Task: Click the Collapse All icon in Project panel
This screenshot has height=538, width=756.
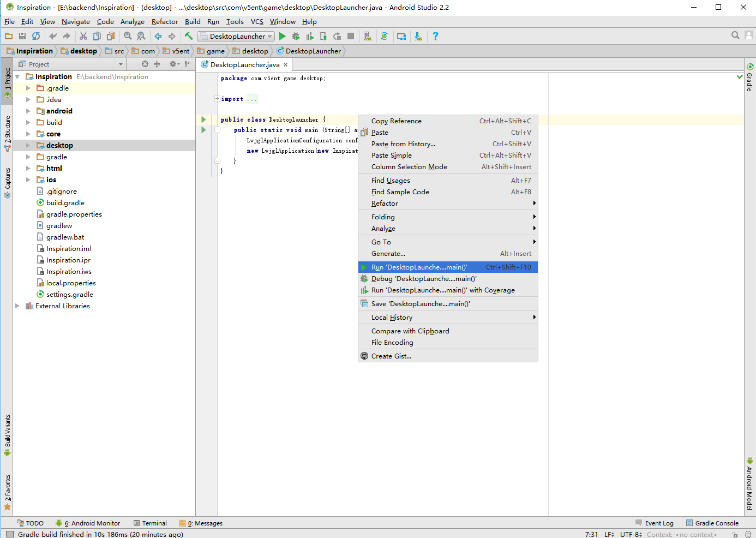Action: pos(157,64)
